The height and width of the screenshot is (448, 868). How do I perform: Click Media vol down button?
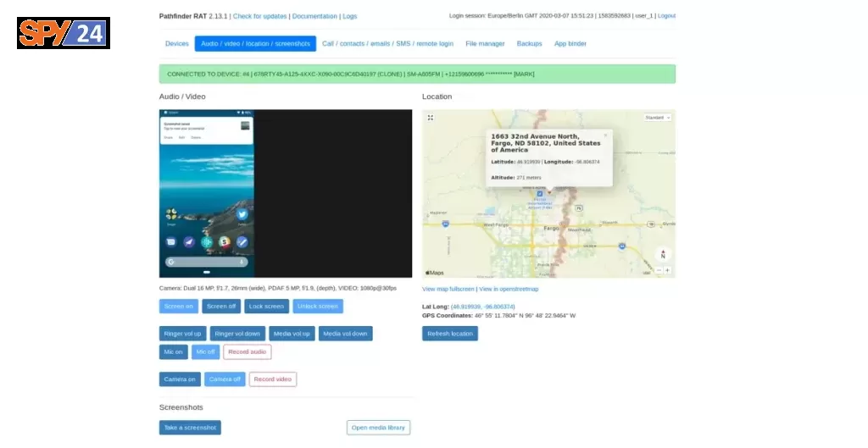coord(346,334)
